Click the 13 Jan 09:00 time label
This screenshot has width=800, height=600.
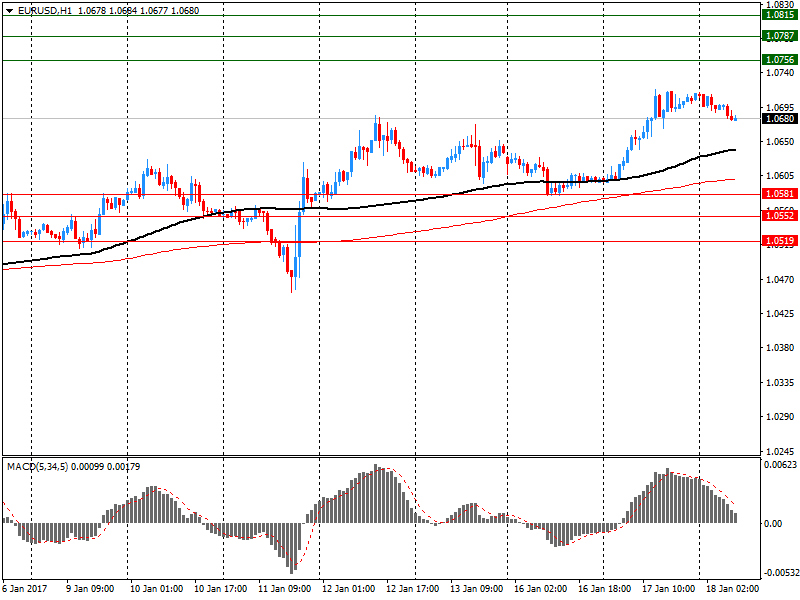[477, 589]
